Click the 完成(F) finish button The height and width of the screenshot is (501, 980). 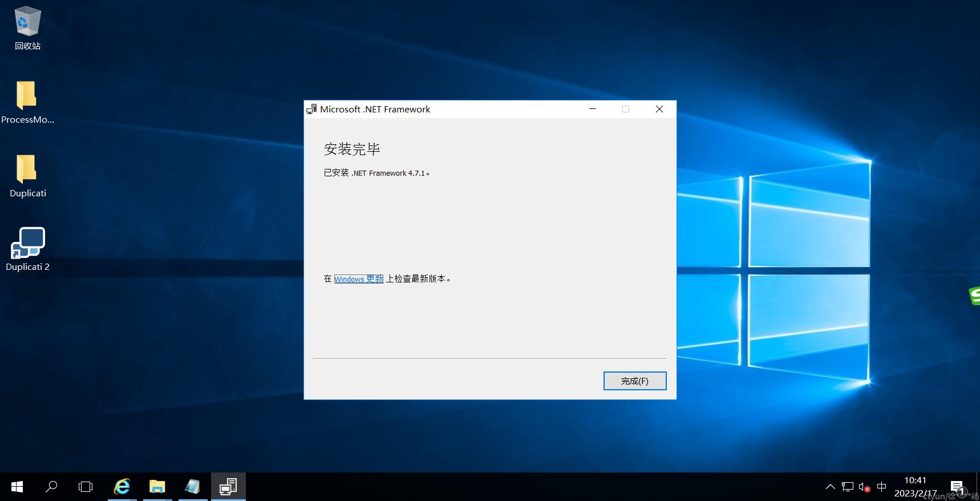634,381
